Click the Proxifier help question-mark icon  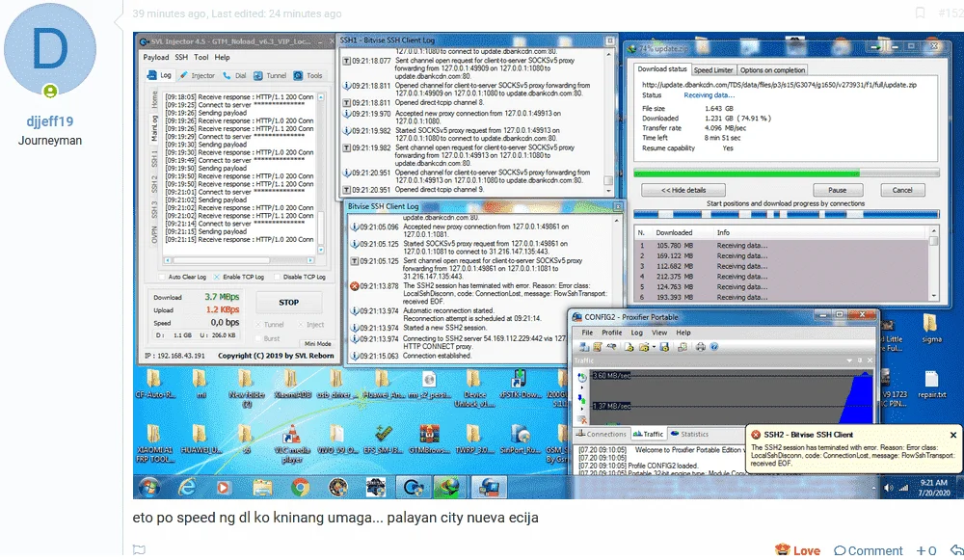pyautogui.click(x=714, y=347)
